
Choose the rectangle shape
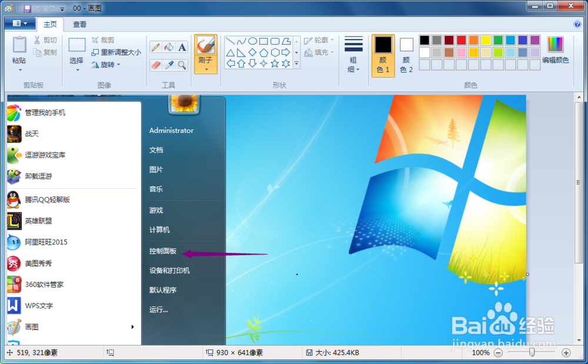click(x=263, y=41)
